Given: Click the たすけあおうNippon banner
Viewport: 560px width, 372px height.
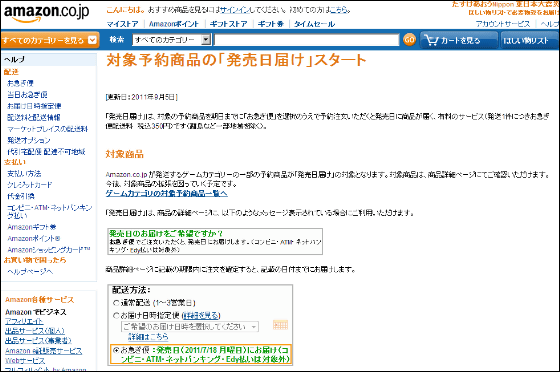Looking at the screenshot, I should click(505, 8).
